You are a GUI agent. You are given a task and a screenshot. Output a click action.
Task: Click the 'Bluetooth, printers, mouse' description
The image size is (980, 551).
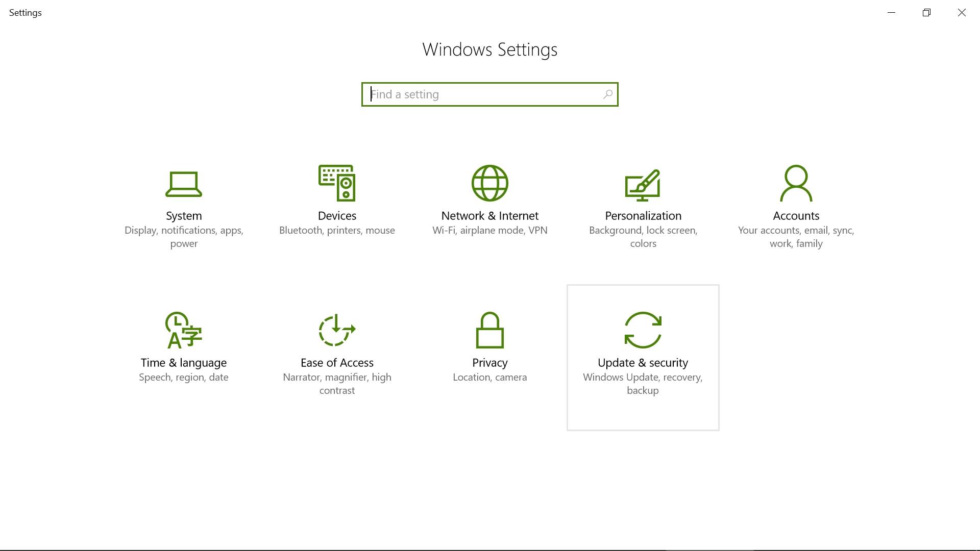pyautogui.click(x=337, y=230)
